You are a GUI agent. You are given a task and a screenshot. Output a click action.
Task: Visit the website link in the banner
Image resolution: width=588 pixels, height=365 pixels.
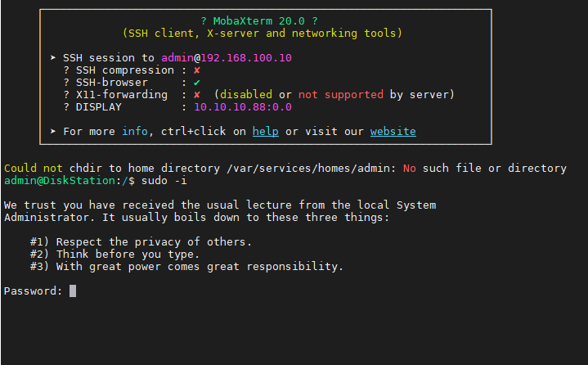coord(393,131)
